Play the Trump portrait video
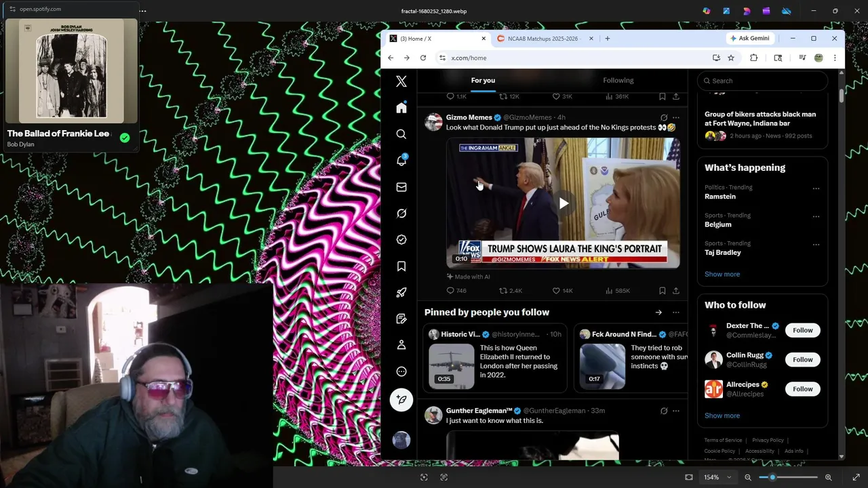The height and width of the screenshot is (488, 868). pyautogui.click(x=563, y=203)
